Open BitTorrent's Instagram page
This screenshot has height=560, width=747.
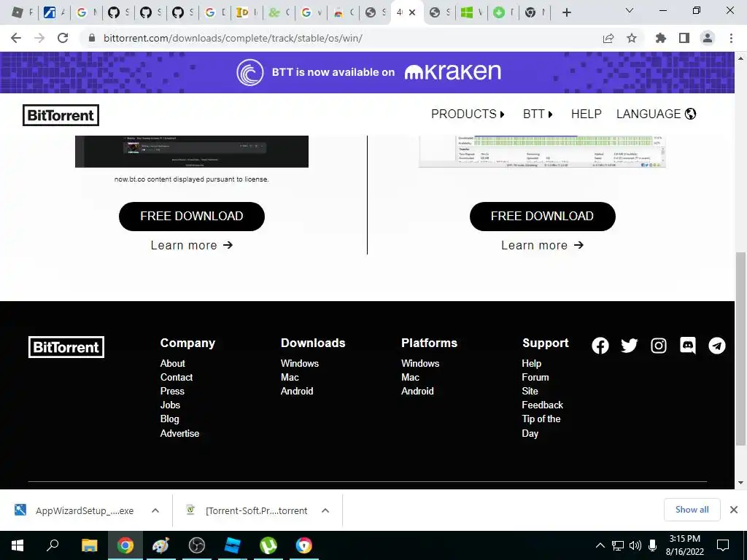point(659,346)
